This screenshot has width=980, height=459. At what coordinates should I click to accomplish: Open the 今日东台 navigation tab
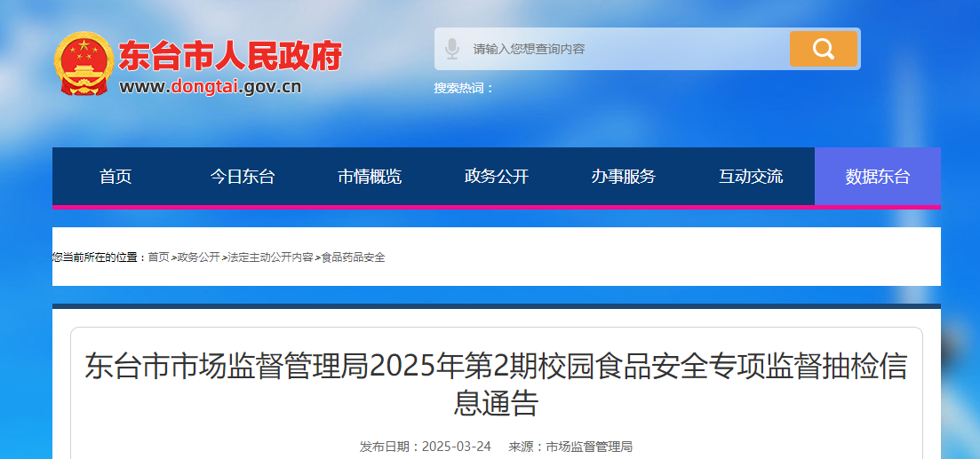point(243,177)
